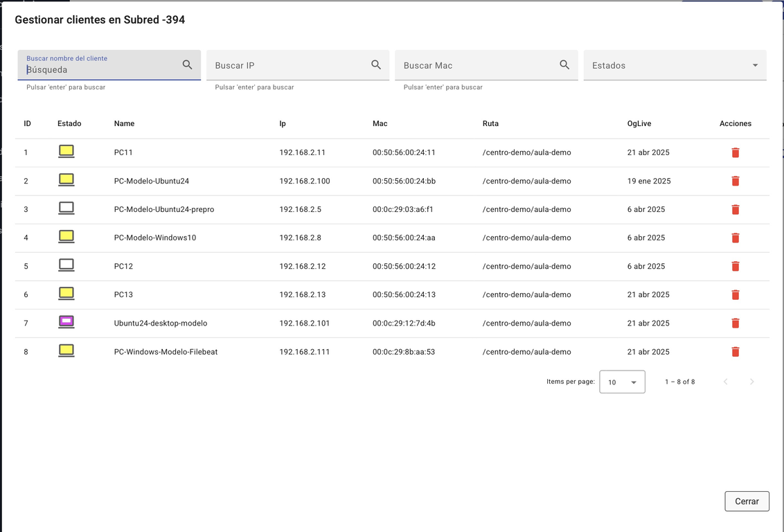Click the search icon in client name field
Screen dimensions: 784x532
[187, 64]
